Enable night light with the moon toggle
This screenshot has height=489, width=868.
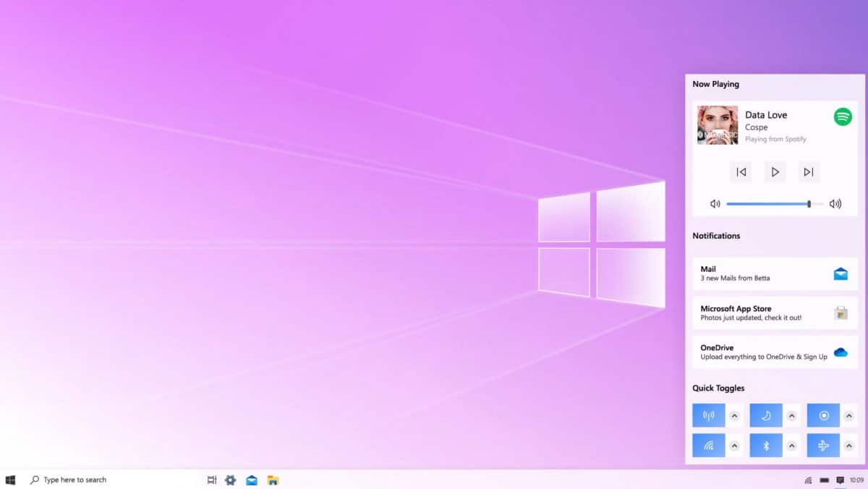coord(765,414)
